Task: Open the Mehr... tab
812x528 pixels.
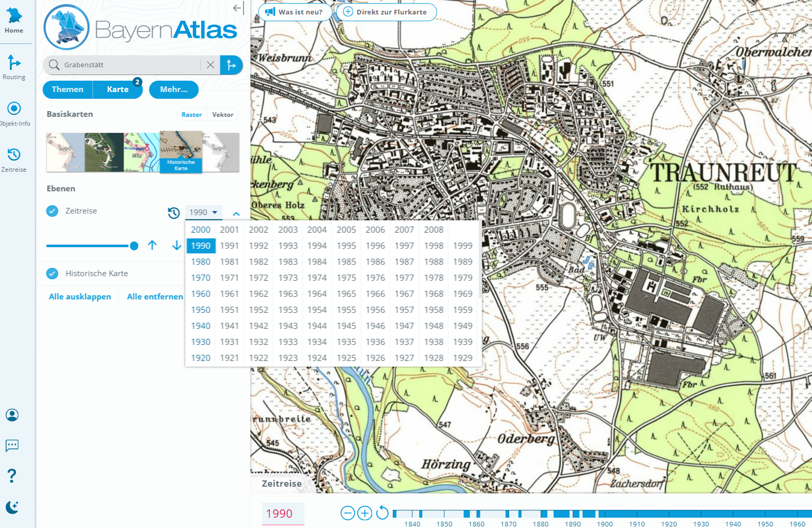Action: [x=174, y=89]
